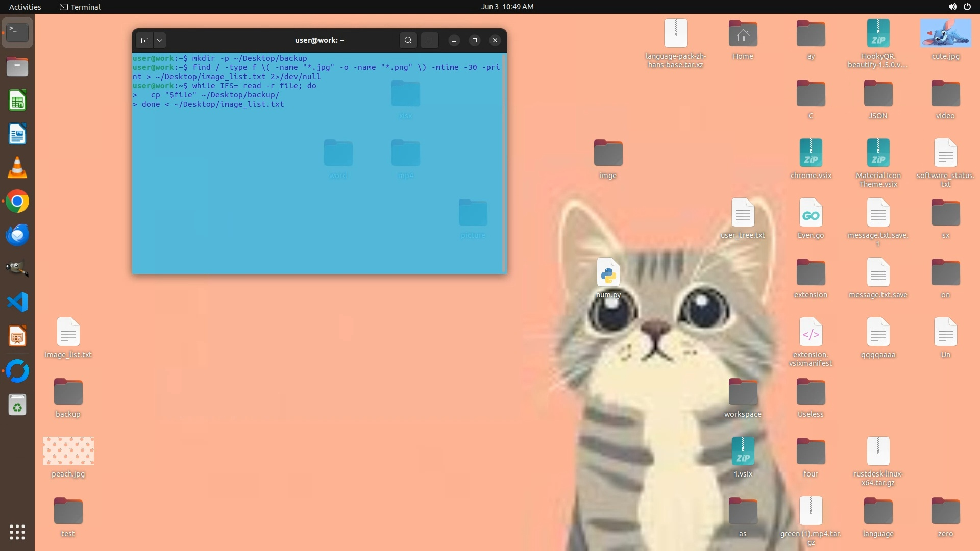This screenshot has height=551, width=980.
Task: Select the cute.jpg thumbnail on desktop
Action: (945, 34)
